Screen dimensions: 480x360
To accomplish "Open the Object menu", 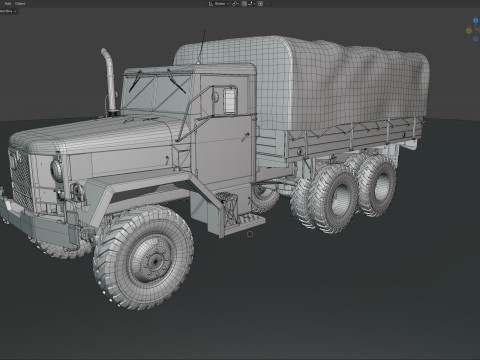I will click(x=20, y=4).
